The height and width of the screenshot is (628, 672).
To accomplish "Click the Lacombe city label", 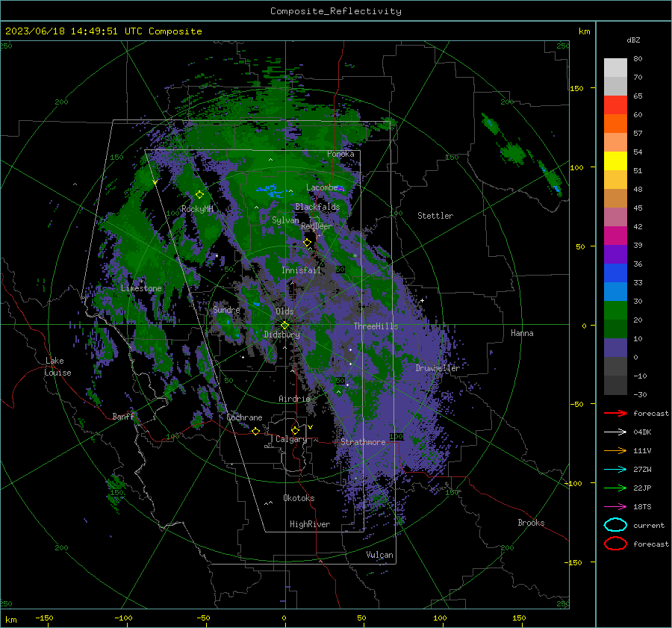I will click(x=322, y=187).
